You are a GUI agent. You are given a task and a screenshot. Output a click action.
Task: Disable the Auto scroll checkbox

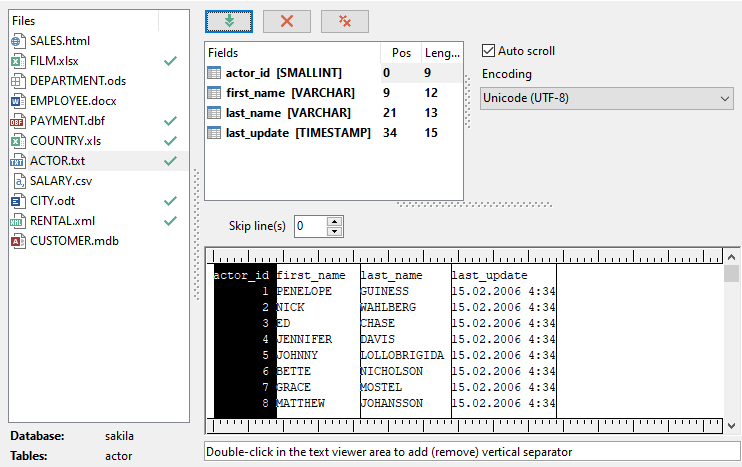click(x=488, y=51)
